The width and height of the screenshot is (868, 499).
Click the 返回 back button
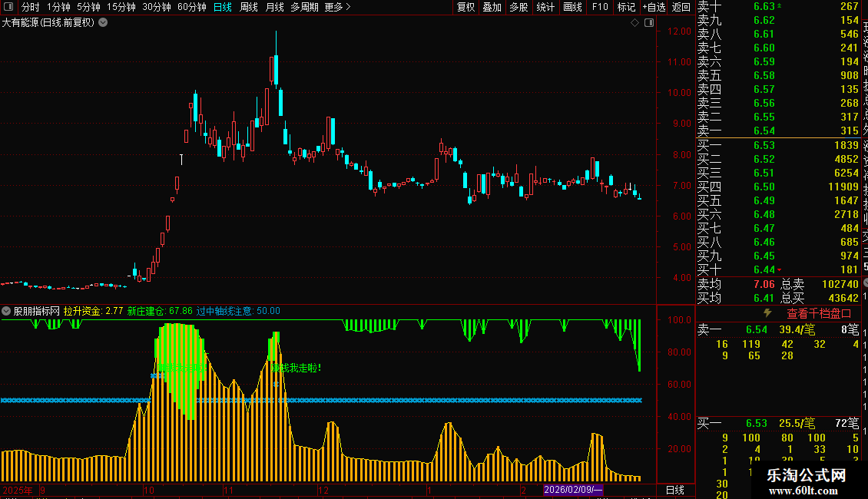pos(681,7)
